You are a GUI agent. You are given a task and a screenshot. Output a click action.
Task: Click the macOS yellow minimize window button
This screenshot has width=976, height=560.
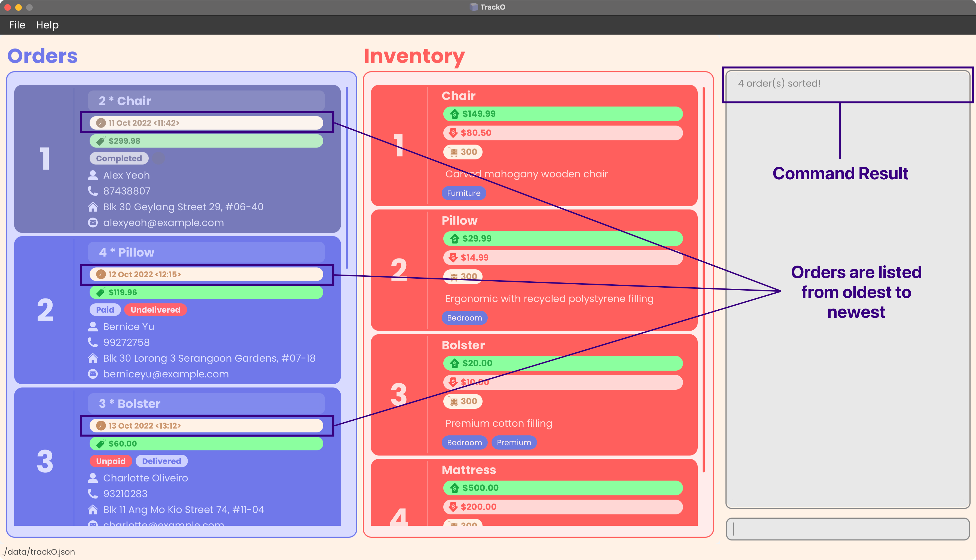19,7
